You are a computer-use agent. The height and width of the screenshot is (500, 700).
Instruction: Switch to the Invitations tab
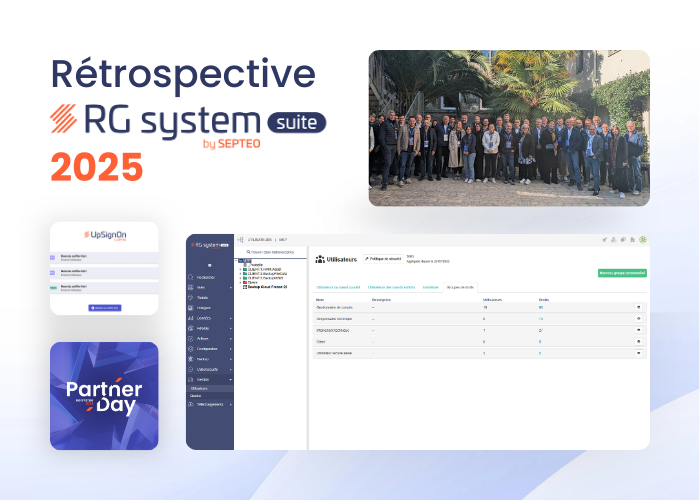tap(431, 288)
